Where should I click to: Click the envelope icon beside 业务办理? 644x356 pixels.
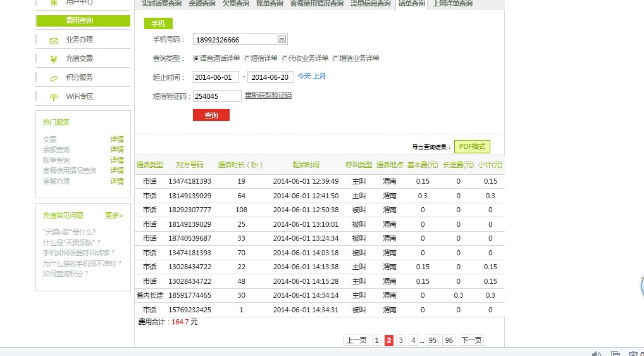(x=54, y=41)
